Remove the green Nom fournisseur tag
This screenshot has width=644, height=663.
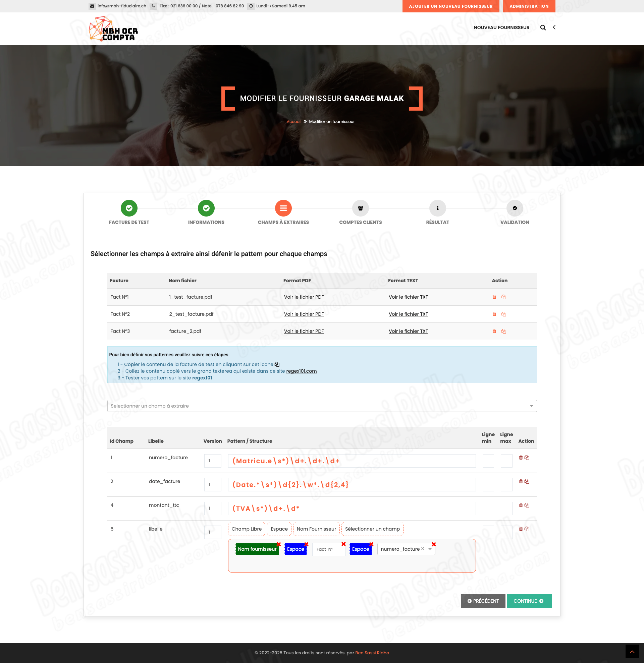pyautogui.click(x=278, y=544)
